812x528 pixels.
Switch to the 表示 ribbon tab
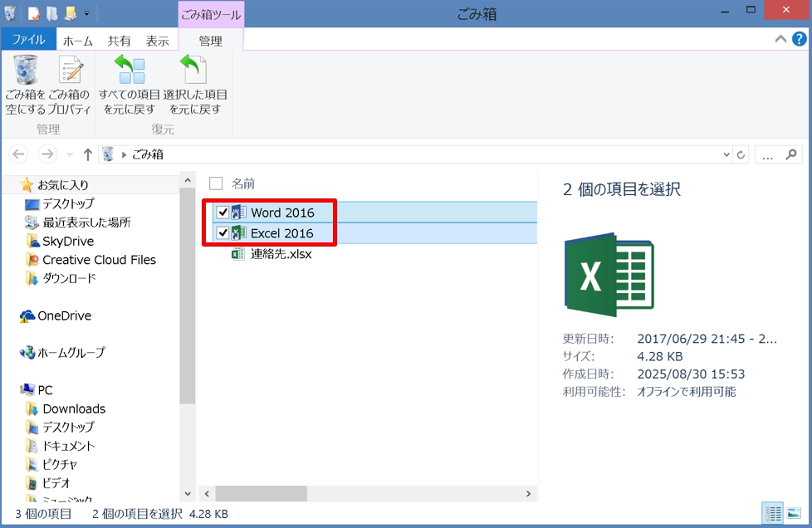(158, 41)
